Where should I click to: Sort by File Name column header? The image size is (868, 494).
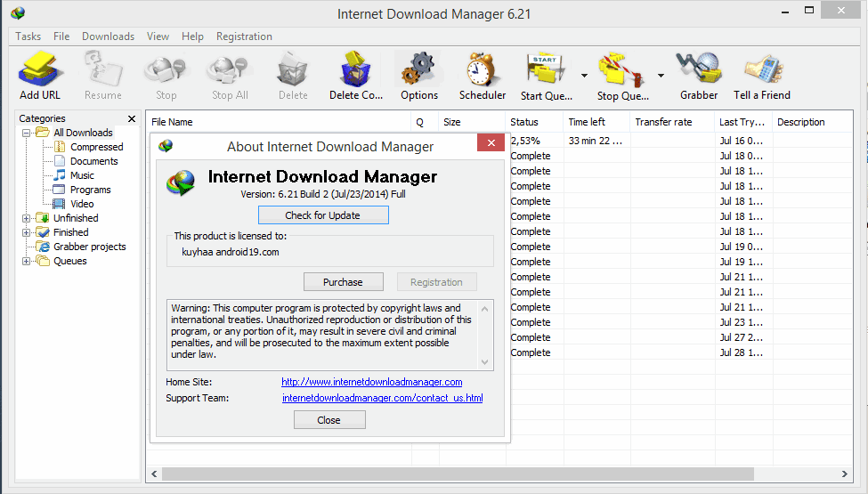click(279, 122)
